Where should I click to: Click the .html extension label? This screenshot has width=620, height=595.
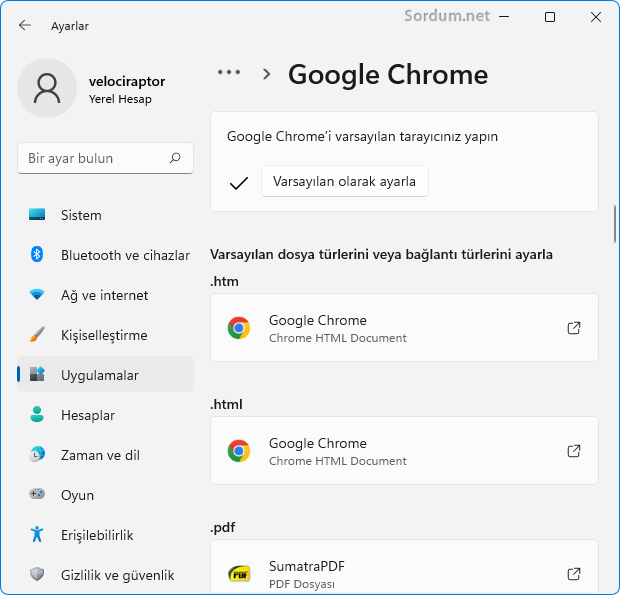click(x=226, y=404)
